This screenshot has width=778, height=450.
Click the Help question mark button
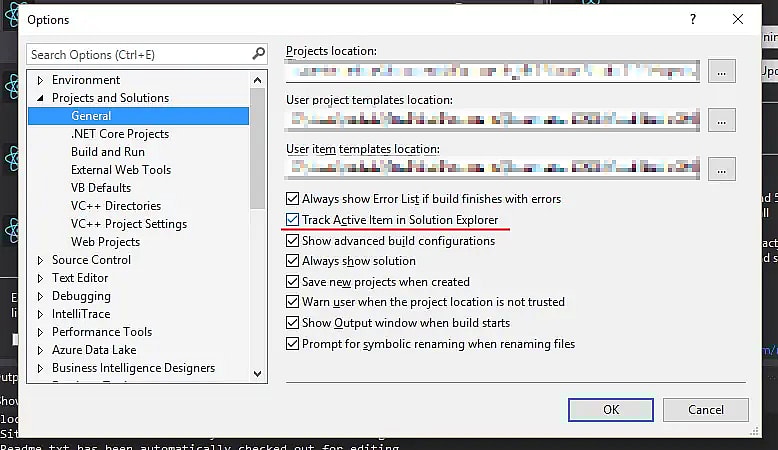click(x=692, y=19)
